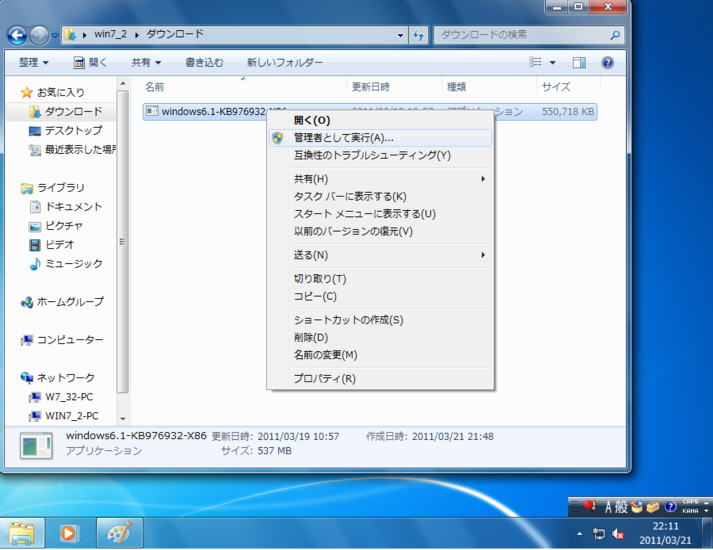Choose 以前のバージョンの復元(V)
Viewport: 713px width, 550px height.
pyautogui.click(x=380, y=231)
